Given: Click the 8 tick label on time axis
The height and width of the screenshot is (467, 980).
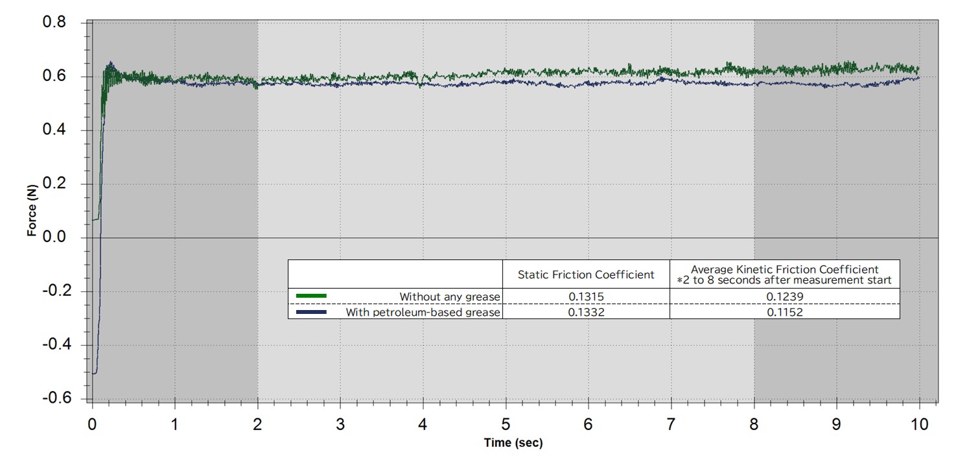Looking at the screenshot, I should [x=754, y=424].
